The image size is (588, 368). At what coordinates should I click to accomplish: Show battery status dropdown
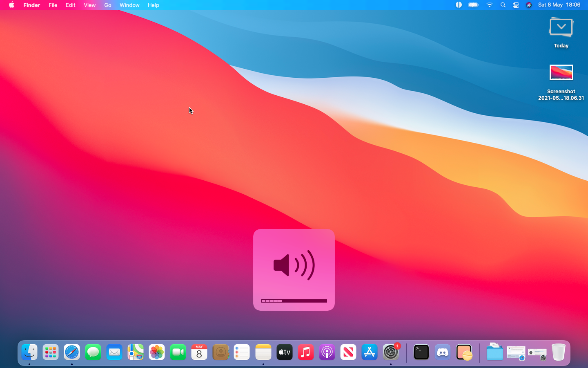pos(473,5)
